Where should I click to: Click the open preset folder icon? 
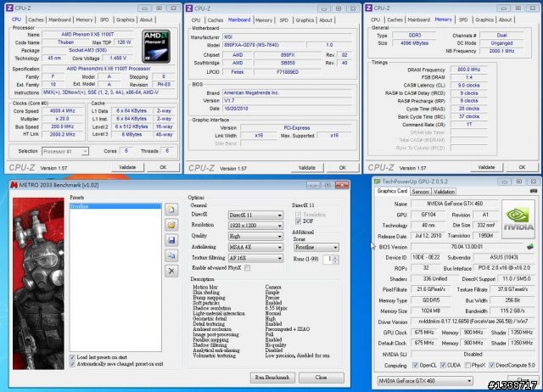[x=171, y=225]
